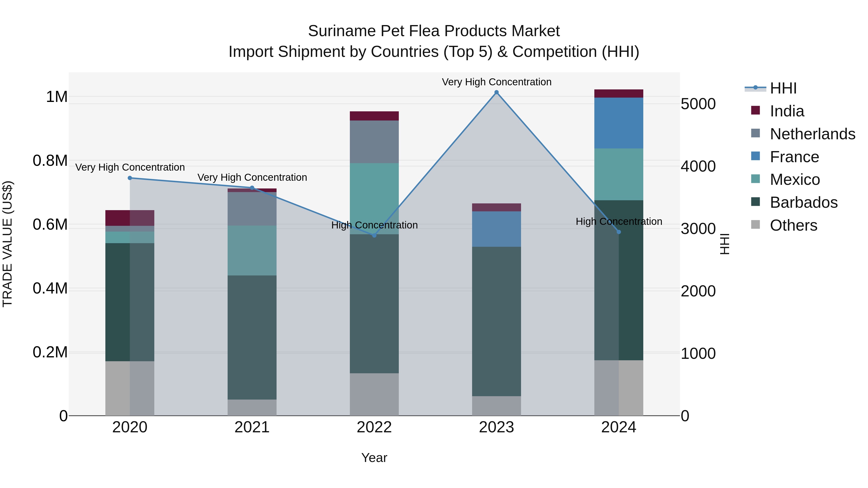Click the 2023 HHI peak marker
868x488 pixels.
point(496,92)
